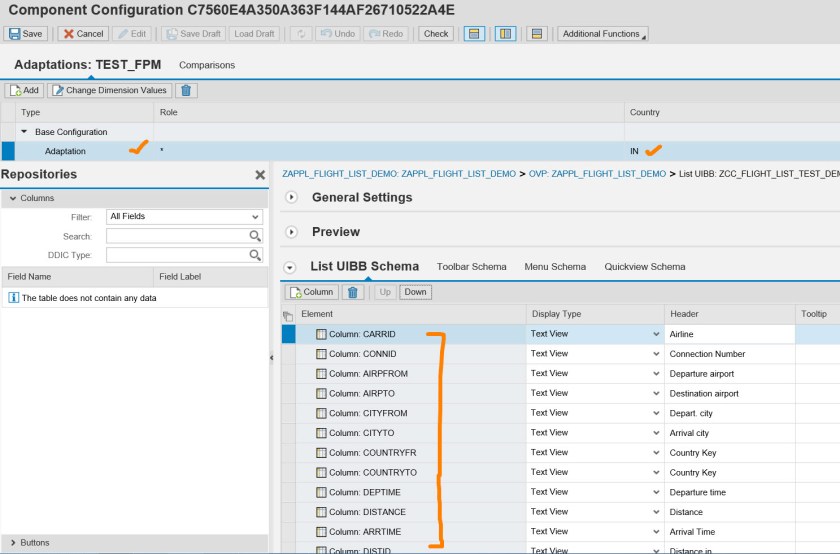Viewport: 840px width, 554px height.
Task: Click the Cancel button in toolbar
Action: pyautogui.click(x=83, y=33)
